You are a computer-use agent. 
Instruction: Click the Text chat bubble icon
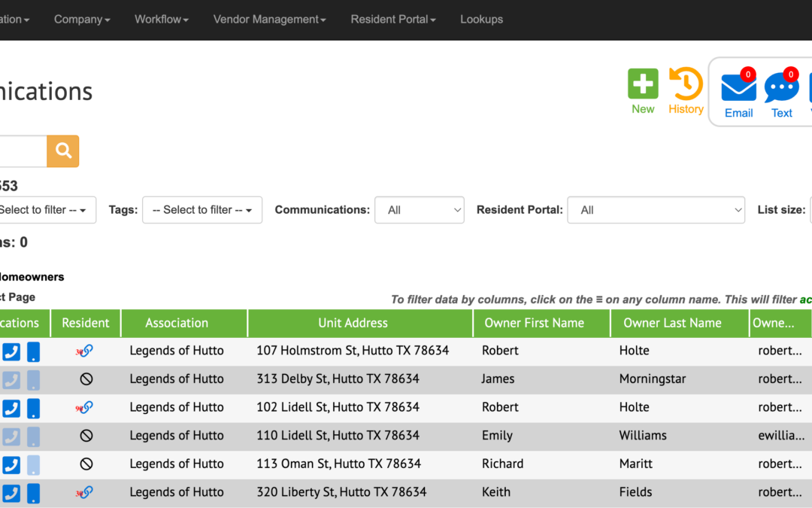pos(781,89)
